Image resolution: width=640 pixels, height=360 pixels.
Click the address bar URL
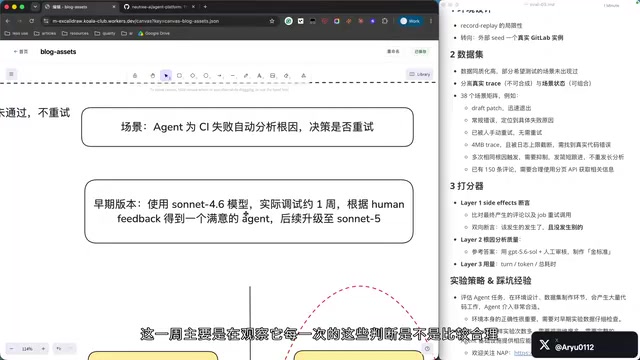pyautogui.click(x=136, y=21)
